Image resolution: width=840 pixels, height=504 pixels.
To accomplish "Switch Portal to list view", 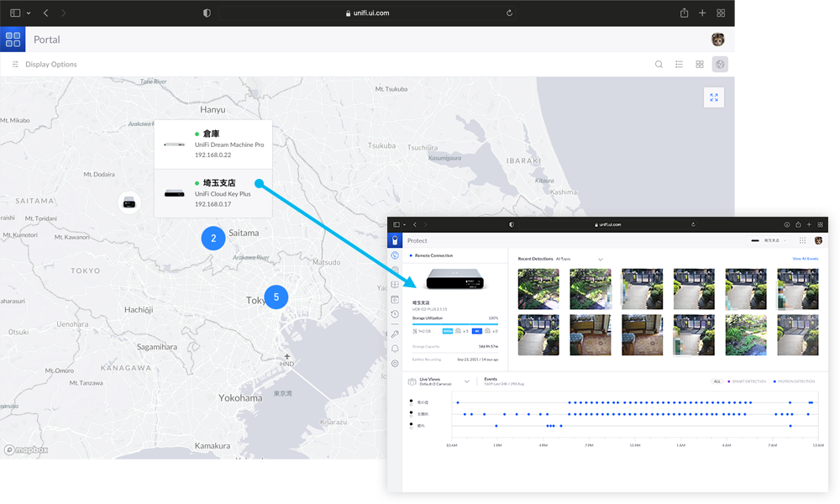I will [x=680, y=65].
